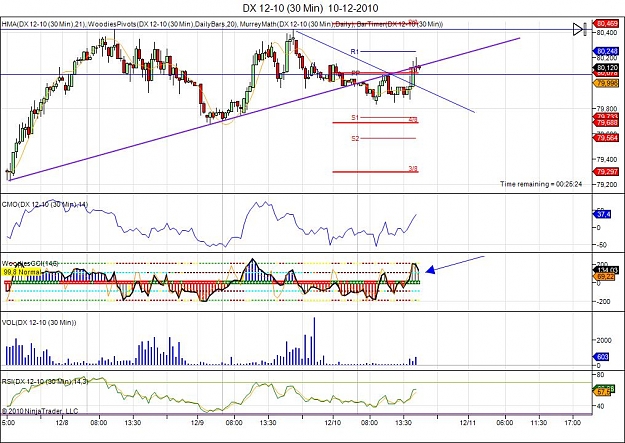
Task: Click the 12/8 date label on time axis
Action: click(62, 422)
